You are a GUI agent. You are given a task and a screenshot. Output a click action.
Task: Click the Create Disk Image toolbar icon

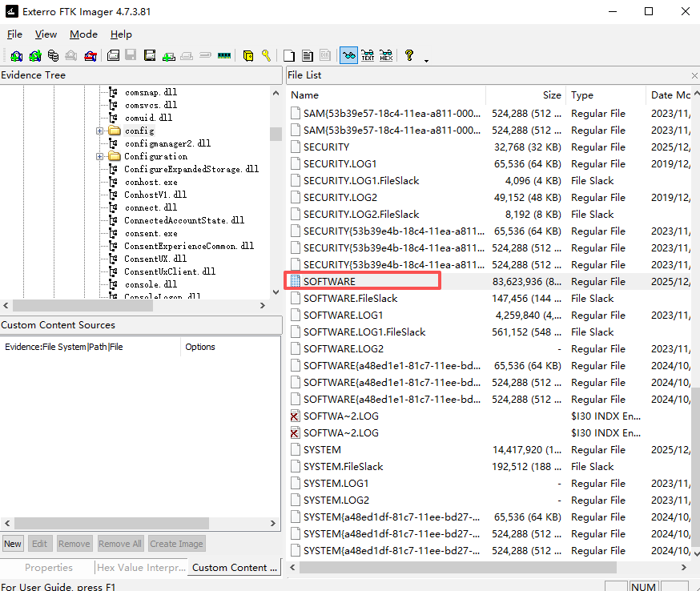tap(113, 56)
